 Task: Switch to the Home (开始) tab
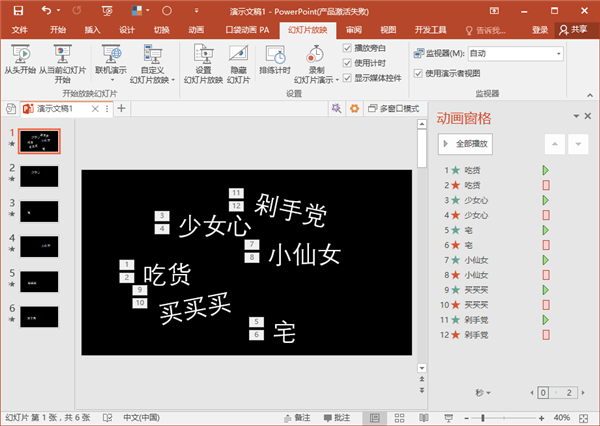point(58,30)
